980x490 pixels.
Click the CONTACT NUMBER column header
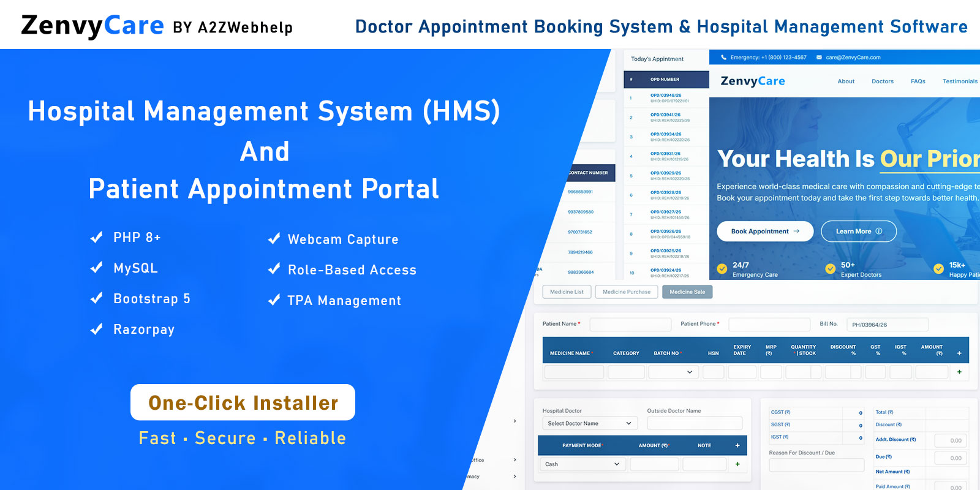coord(588,173)
